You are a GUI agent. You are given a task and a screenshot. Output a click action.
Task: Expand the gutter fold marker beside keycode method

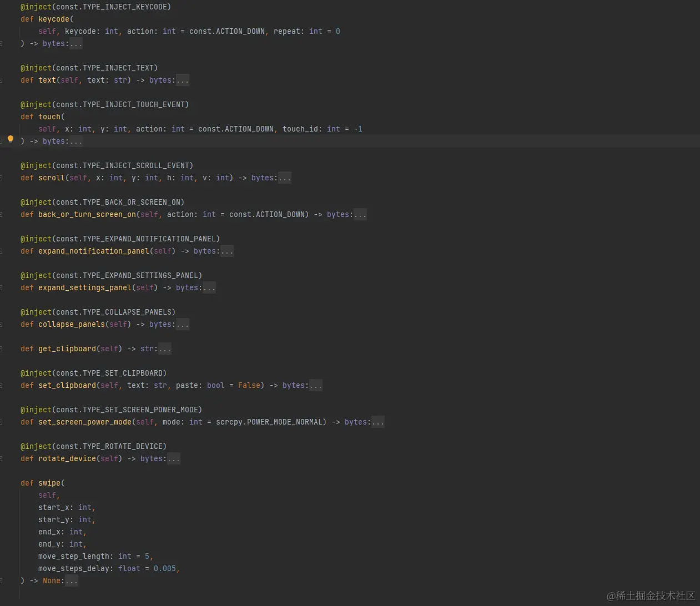pyautogui.click(x=2, y=43)
